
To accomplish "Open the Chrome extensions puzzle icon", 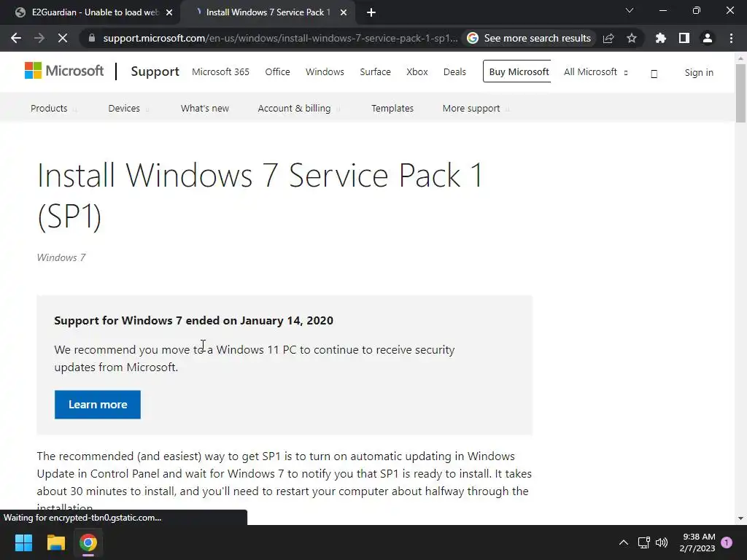I will (661, 38).
